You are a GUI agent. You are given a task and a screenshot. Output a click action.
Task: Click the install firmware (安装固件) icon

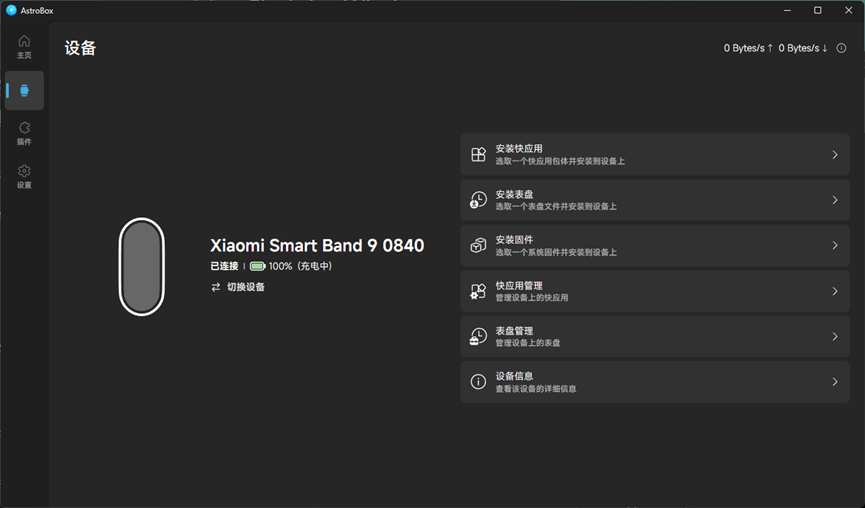(478, 245)
